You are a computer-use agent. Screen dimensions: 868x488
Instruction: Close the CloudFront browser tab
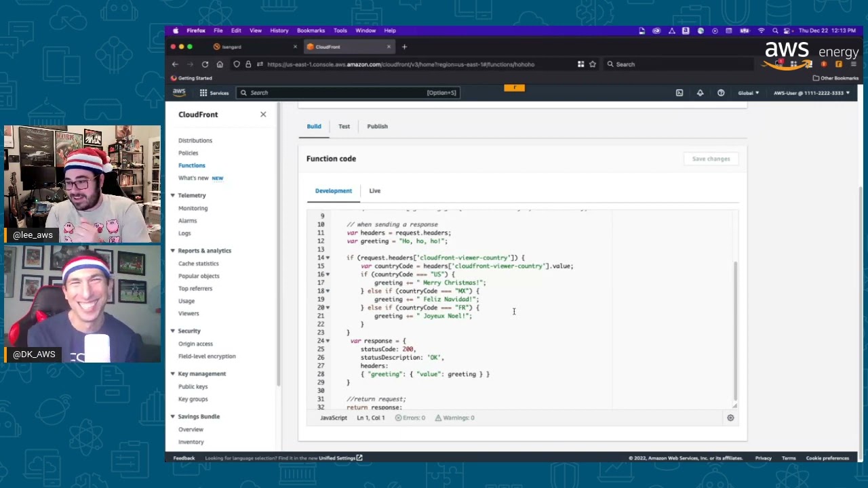[389, 47]
